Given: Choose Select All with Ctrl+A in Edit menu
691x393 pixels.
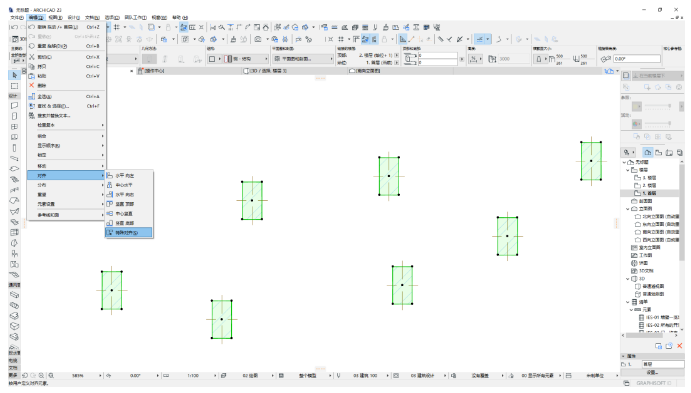Looking at the screenshot, I should click(x=66, y=96).
